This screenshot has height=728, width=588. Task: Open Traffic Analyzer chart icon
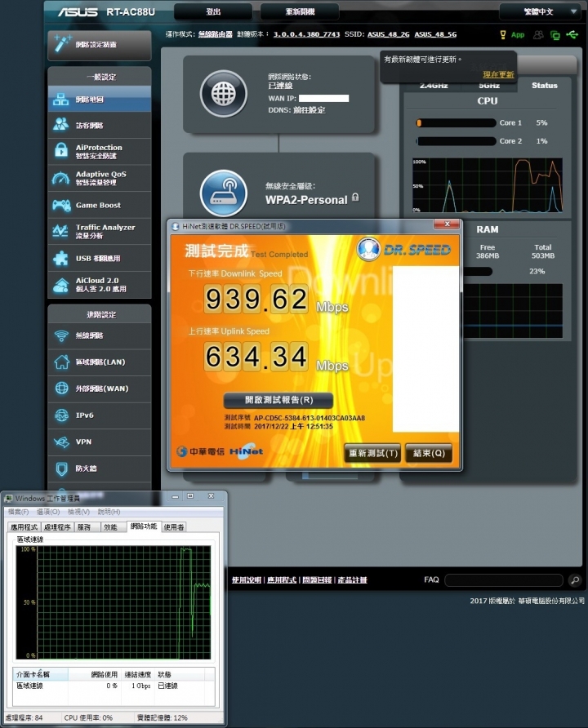pos(61,231)
